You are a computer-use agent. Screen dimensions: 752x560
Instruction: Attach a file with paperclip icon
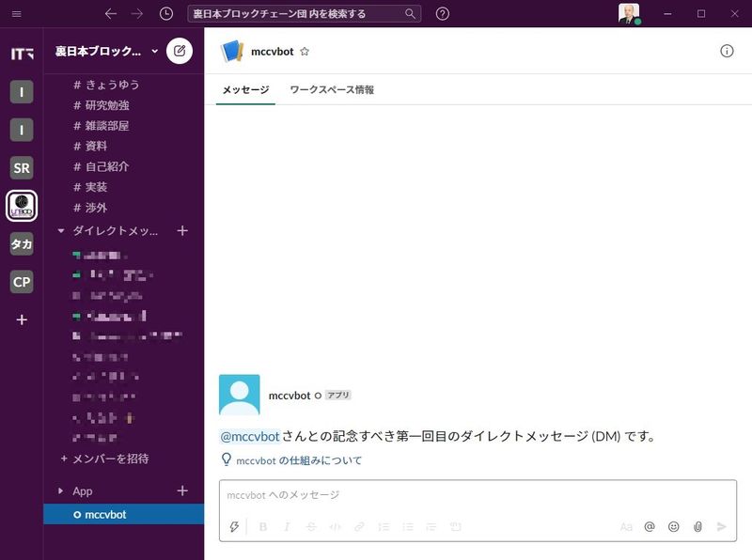(697, 527)
